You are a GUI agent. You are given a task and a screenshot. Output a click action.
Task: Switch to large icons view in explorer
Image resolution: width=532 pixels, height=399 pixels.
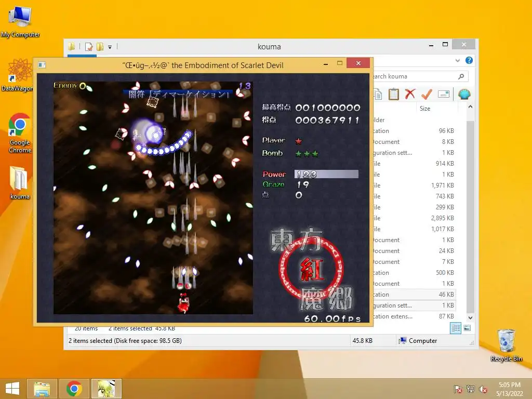click(467, 328)
